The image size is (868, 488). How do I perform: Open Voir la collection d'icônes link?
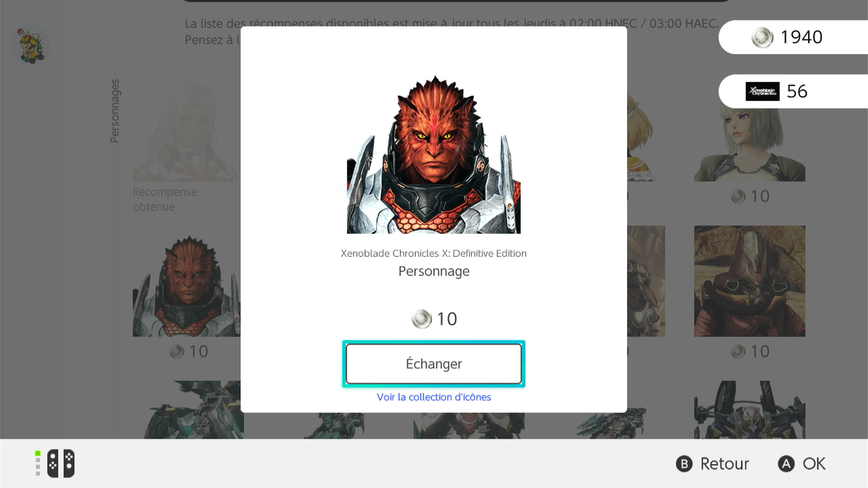pos(434,397)
